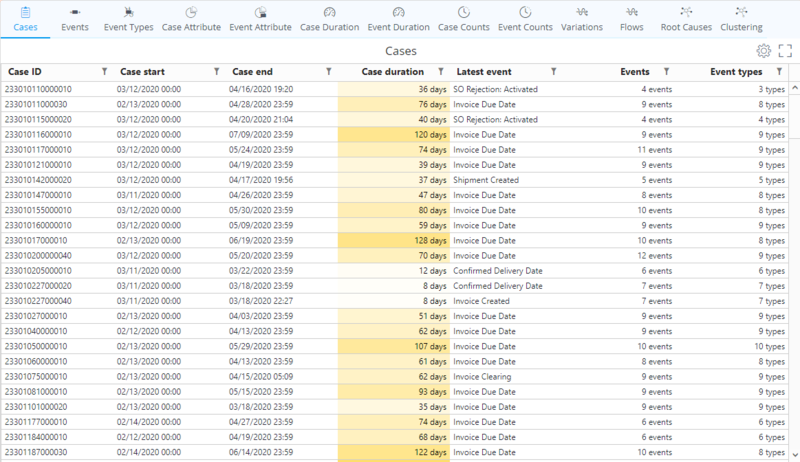The width and height of the screenshot is (800, 462).
Task: Filter the Case ID column
Action: pyautogui.click(x=104, y=72)
